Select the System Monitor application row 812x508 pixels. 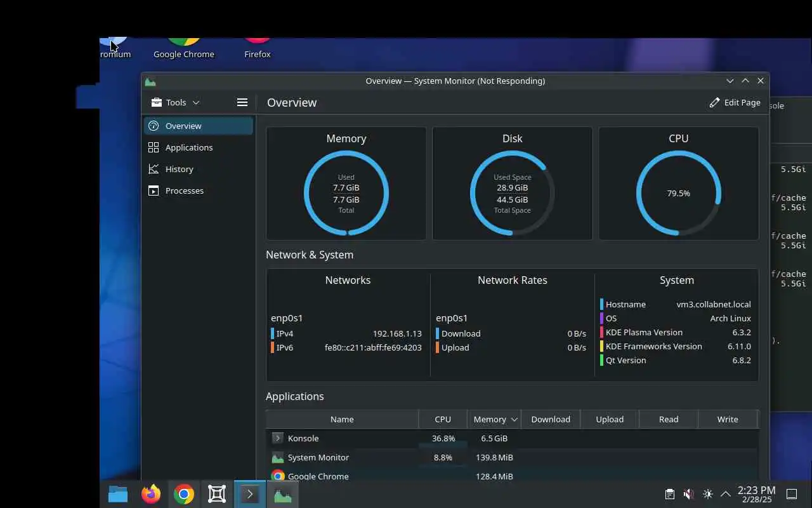tap(512, 457)
